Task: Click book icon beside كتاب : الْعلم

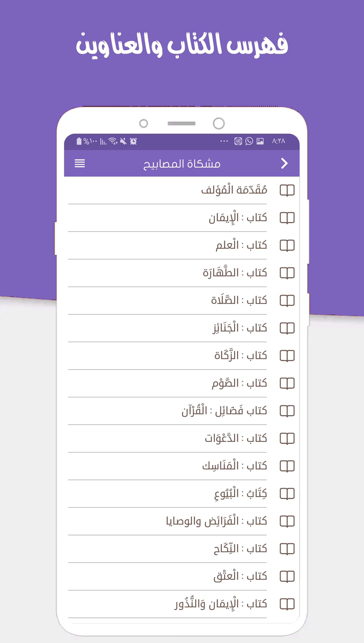Action: (x=287, y=245)
